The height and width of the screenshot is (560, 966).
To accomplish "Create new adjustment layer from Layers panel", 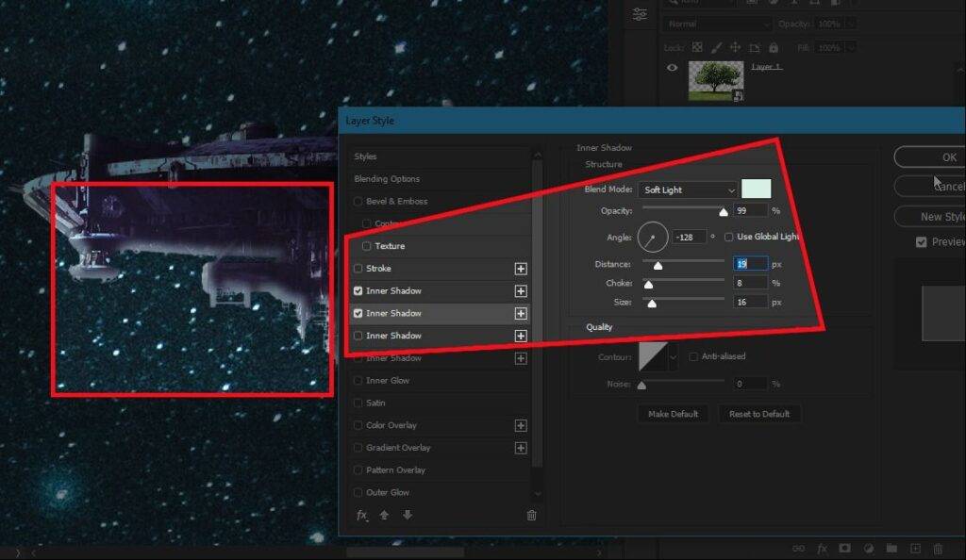I will click(868, 549).
